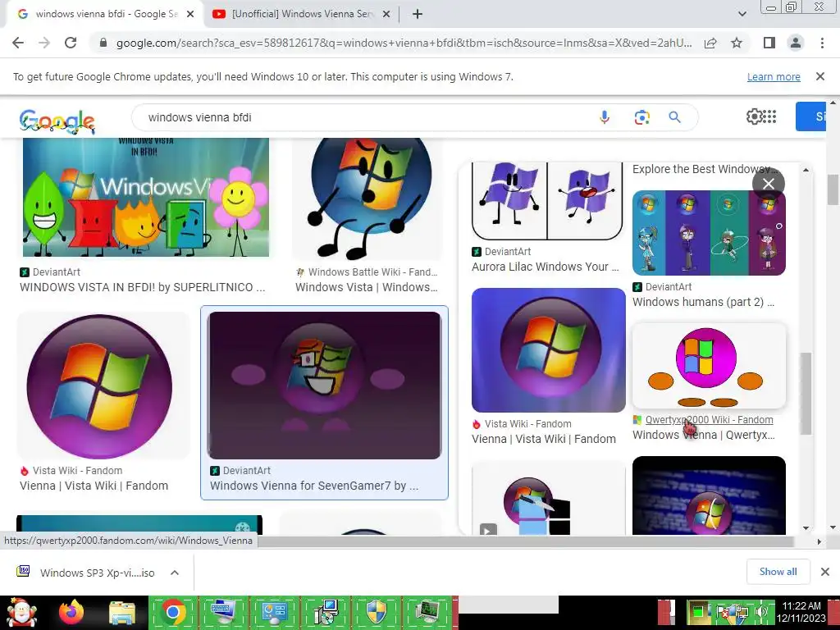
Task: Follow the Qwertyxp2000 Wiki - Fandom link
Action: (x=709, y=420)
